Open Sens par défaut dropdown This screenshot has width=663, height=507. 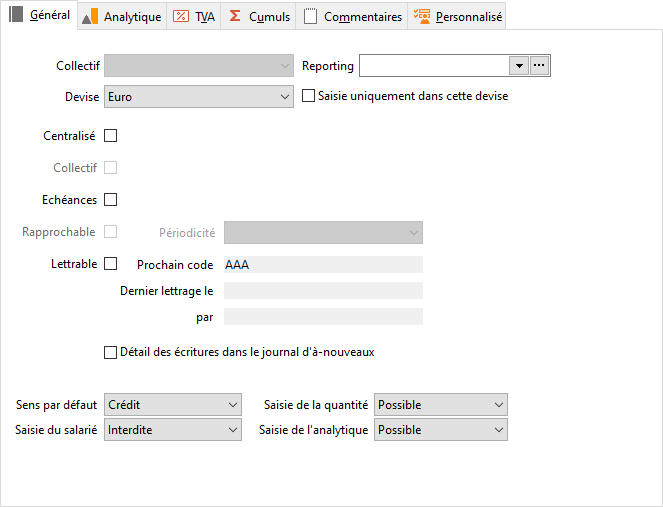[173, 405]
